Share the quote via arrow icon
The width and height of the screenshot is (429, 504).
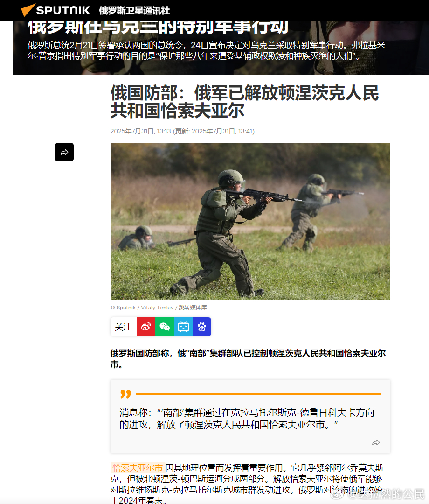[376, 442]
